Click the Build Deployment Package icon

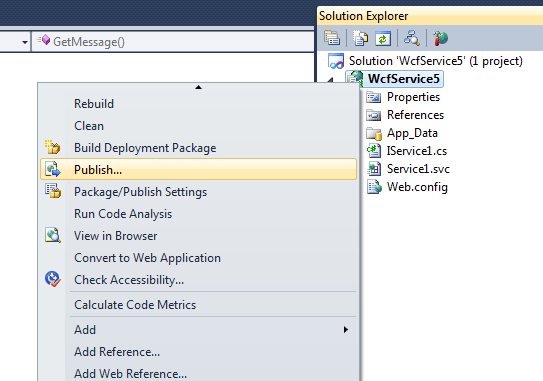pyautogui.click(x=52, y=147)
